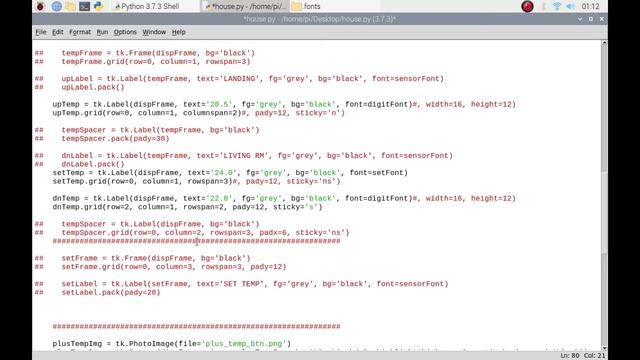
Task: Open the volume speaker tray icon
Action: point(571,6)
